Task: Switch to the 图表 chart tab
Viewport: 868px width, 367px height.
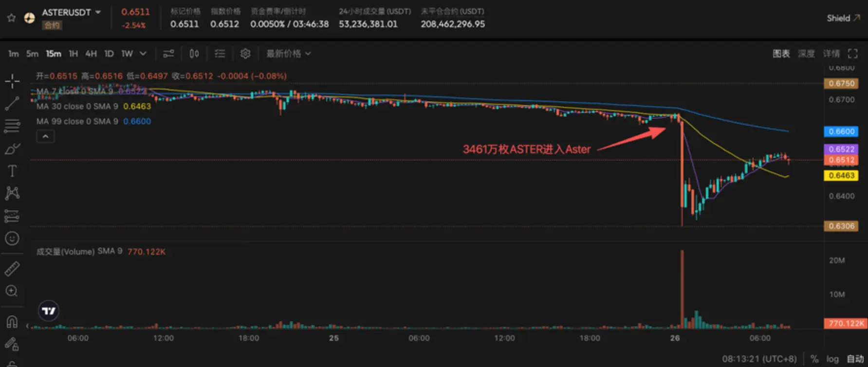Action: [781, 54]
